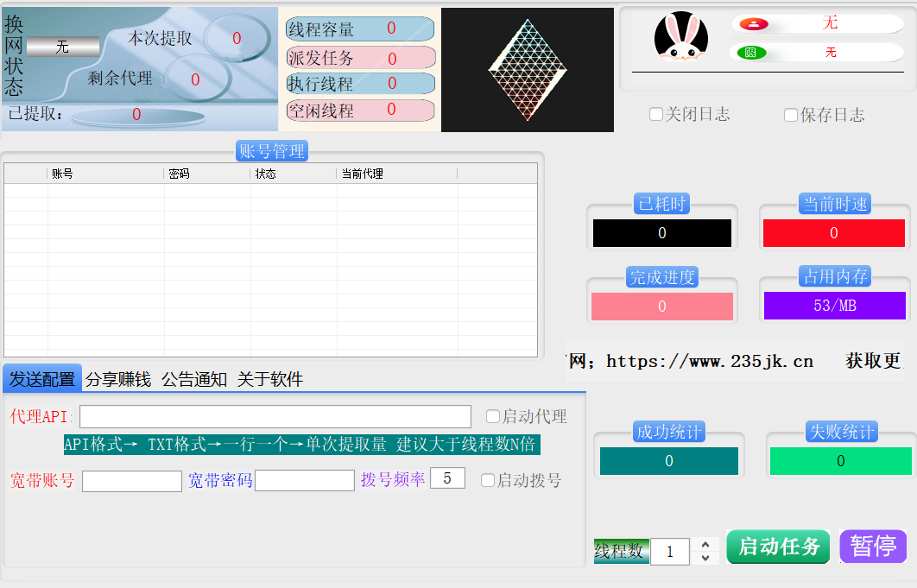Tick the 保存日志 checkbox
Viewport: 917px width, 588px height.
click(791, 115)
